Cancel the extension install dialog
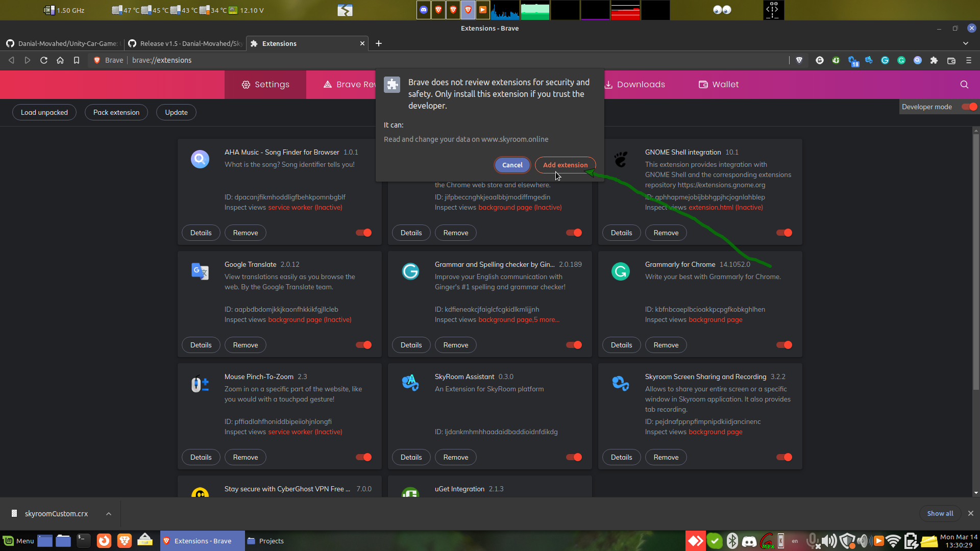980x551 pixels. 512,165
